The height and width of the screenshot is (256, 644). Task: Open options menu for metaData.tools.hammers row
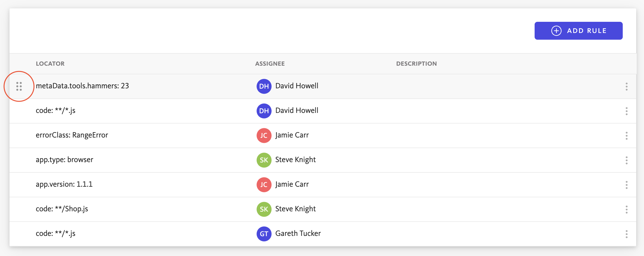[x=627, y=87]
